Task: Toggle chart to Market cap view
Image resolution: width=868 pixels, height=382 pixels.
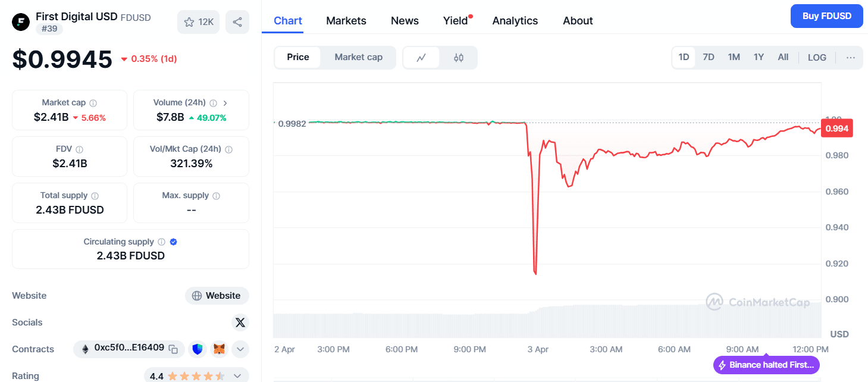Action: [x=358, y=57]
